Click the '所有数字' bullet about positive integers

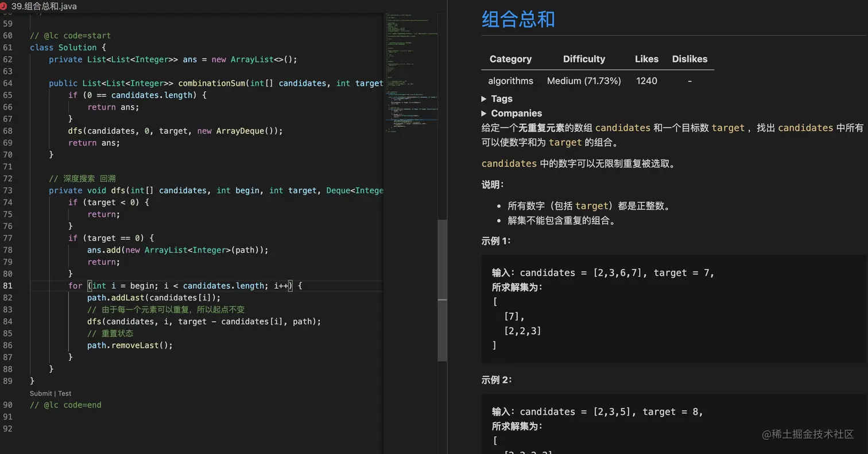tap(589, 206)
